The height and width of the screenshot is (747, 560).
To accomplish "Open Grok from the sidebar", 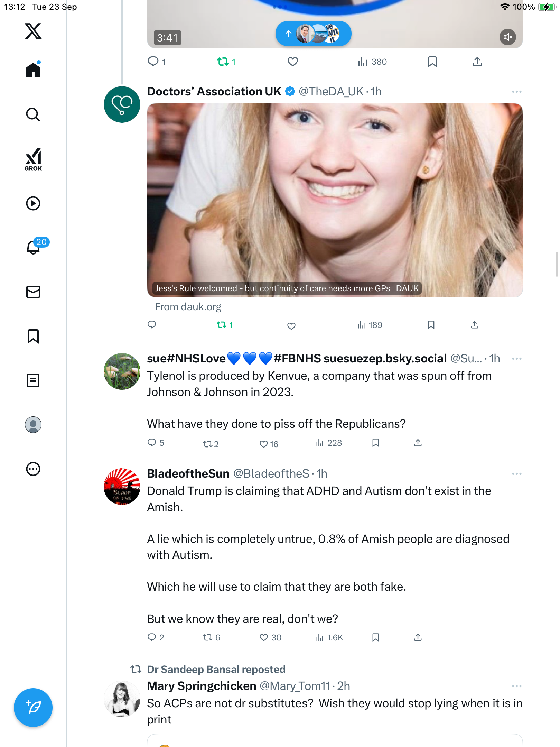I will (33, 160).
